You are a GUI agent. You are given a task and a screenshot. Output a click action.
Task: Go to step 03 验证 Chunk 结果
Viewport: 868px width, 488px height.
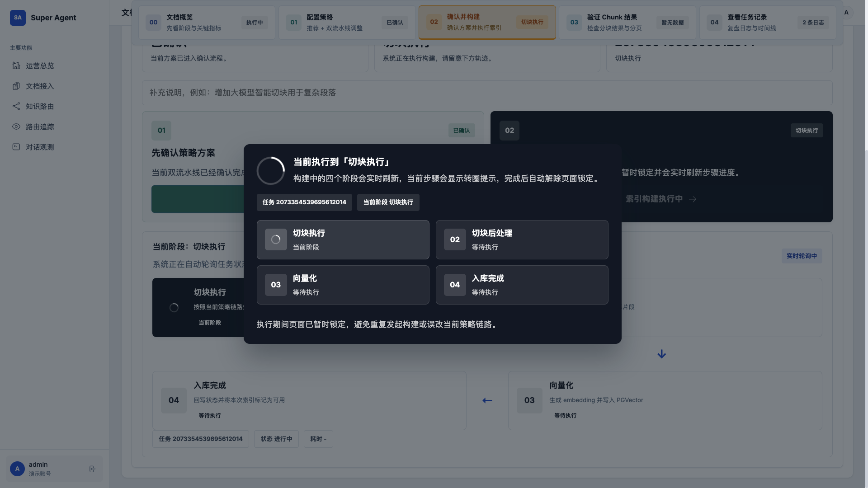[x=627, y=22]
